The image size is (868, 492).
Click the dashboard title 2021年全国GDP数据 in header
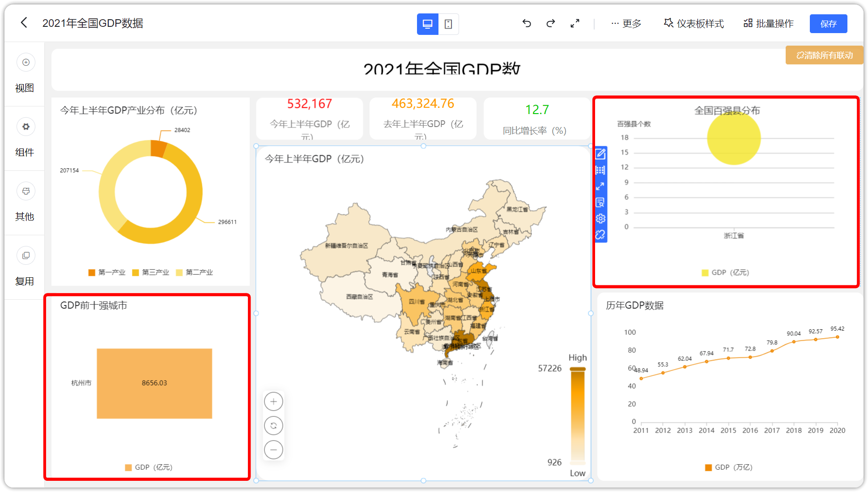[x=93, y=23]
